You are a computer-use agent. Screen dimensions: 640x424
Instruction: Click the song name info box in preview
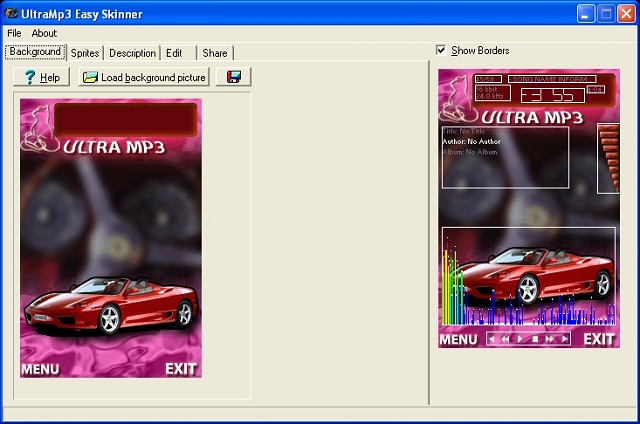552,79
